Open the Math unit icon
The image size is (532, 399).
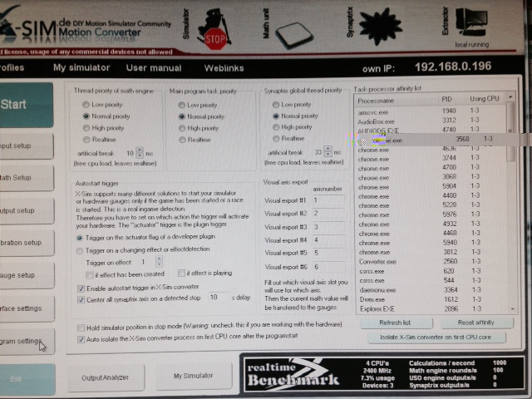(x=294, y=35)
